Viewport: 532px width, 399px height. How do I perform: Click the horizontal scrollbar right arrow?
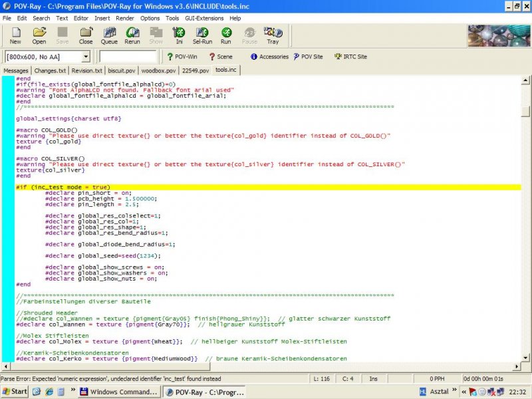[x=517, y=366]
